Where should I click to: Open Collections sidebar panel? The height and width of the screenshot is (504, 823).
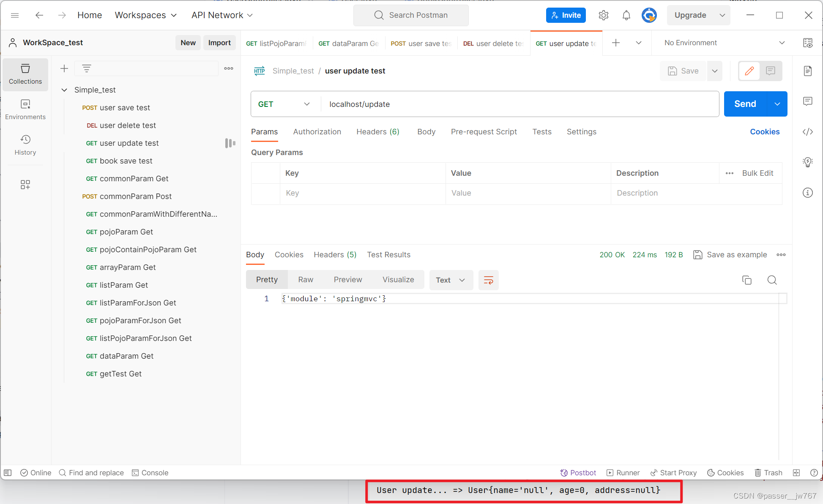(25, 74)
